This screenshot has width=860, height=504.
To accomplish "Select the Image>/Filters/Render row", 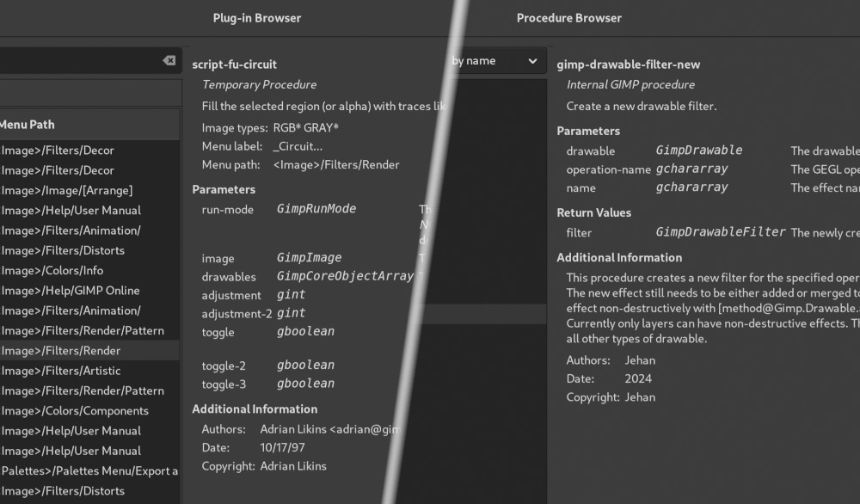I will pyautogui.click(x=89, y=350).
